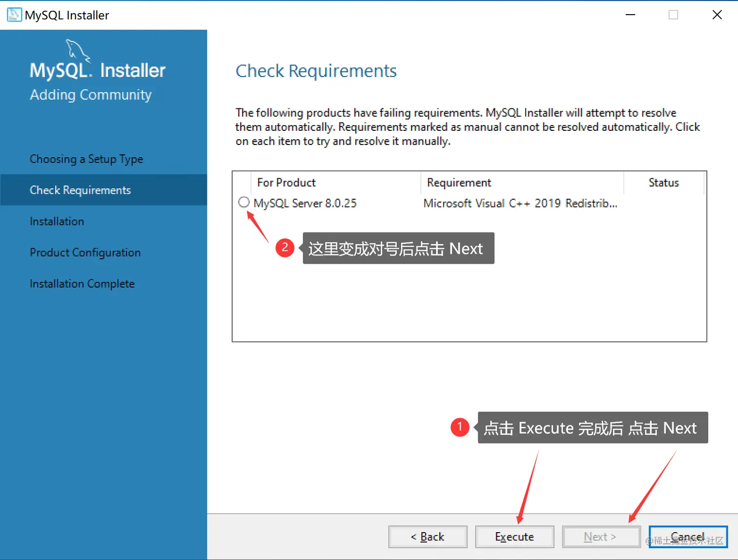
Task: Click the greyed-out Next button
Action: [601, 537]
